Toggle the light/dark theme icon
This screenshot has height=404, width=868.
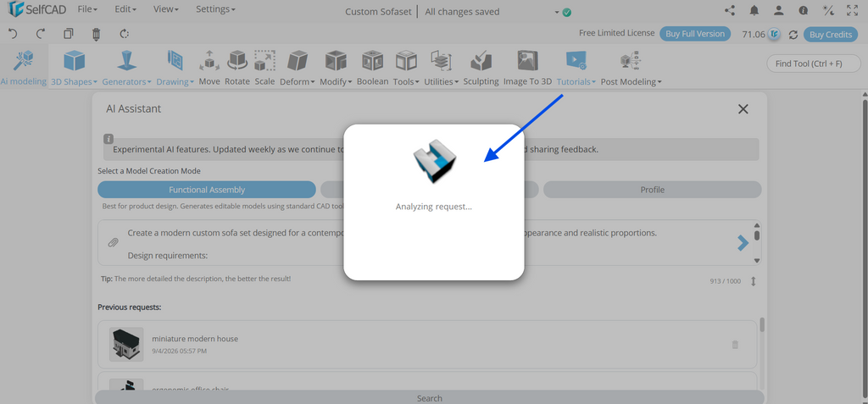point(828,10)
